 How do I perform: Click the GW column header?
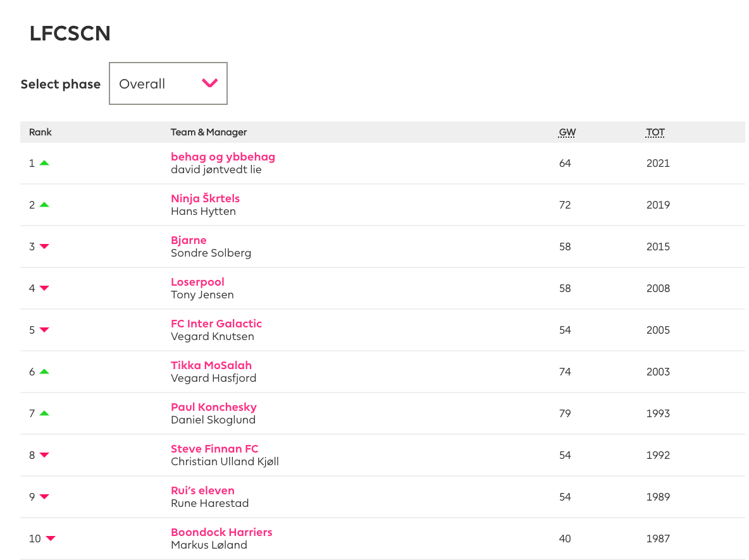[x=567, y=133]
